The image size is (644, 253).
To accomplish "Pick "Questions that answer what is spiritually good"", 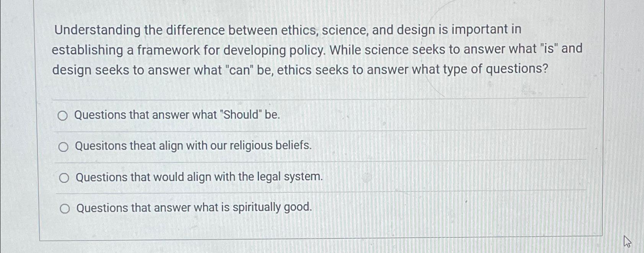I will pyautogui.click(x=64, y=208).
